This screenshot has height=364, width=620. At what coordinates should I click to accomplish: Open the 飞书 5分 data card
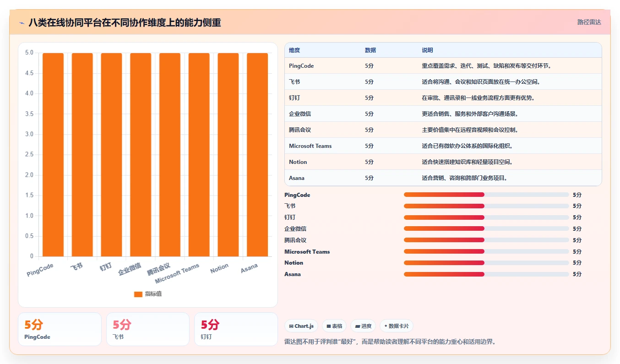[148, 329]
